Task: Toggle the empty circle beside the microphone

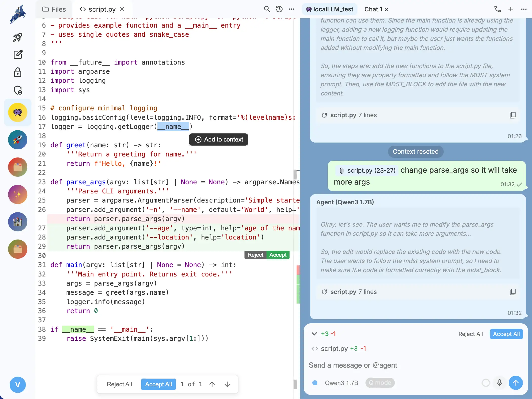Action: point(486,383)
